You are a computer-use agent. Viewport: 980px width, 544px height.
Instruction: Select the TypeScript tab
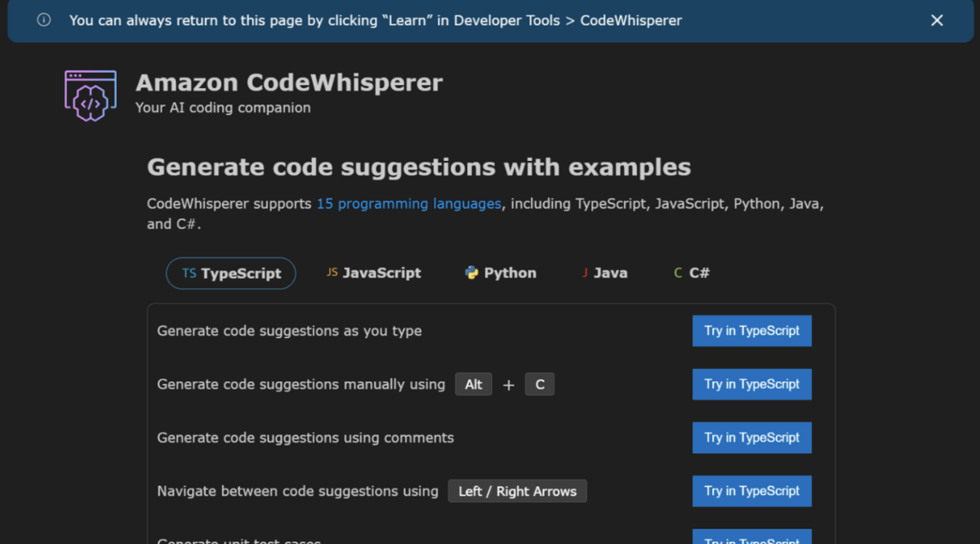click(x=231, y=274)
